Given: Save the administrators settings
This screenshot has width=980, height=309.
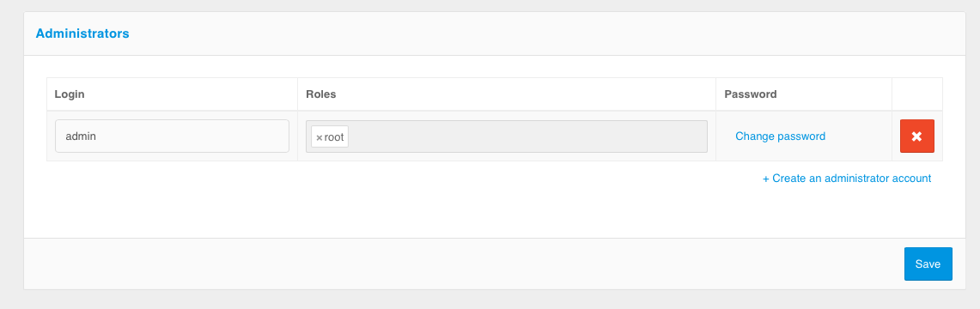Looking at the screenshot, I should [928, 264].
